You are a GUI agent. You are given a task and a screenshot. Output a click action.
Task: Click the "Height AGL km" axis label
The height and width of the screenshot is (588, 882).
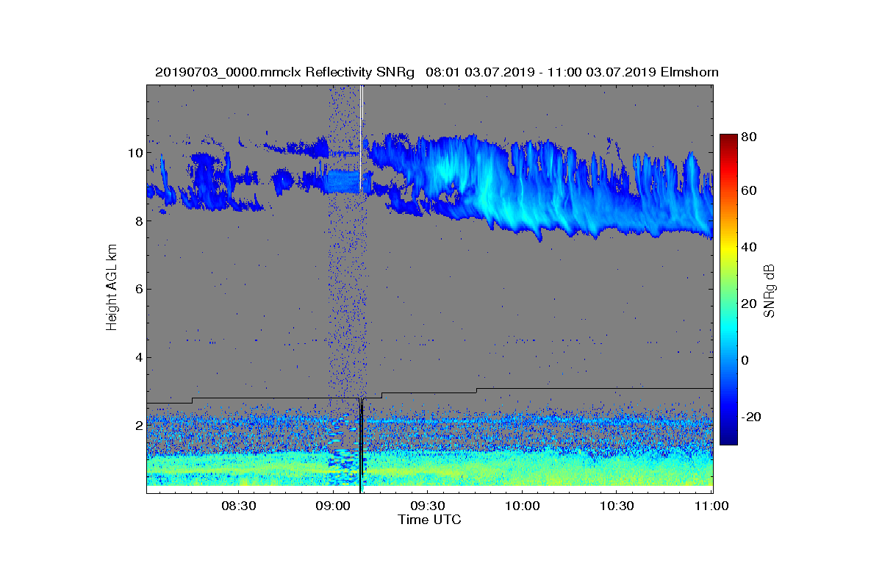[112, 289]
